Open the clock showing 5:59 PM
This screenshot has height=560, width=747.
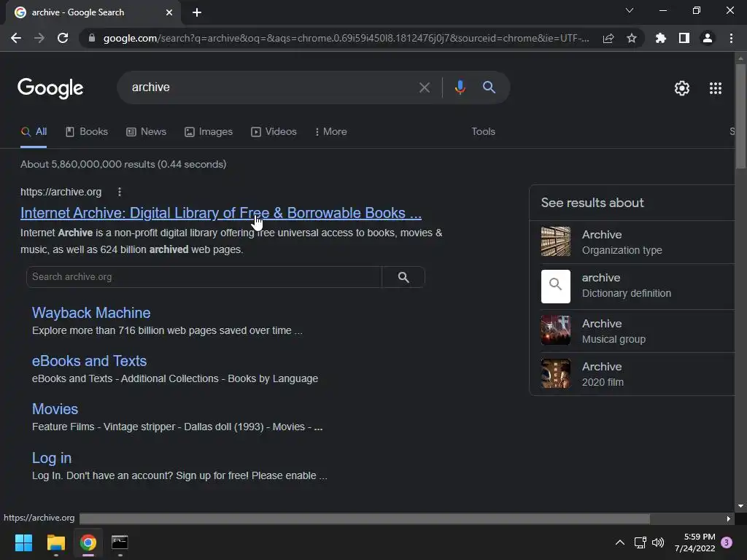694,542
